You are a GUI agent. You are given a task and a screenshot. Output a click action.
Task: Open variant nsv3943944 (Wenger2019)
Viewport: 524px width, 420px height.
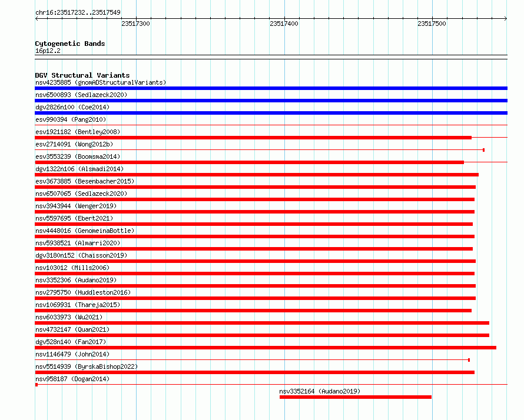76,206
